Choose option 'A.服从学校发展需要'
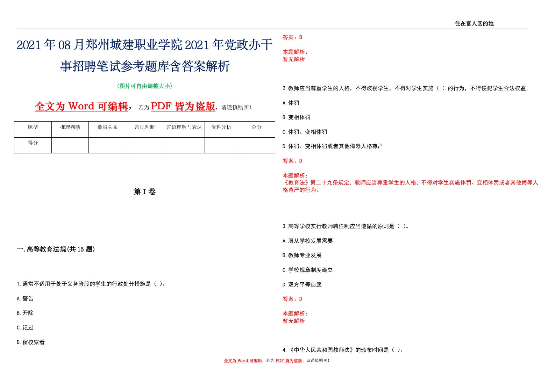555x392 pixels. [308, 241]
